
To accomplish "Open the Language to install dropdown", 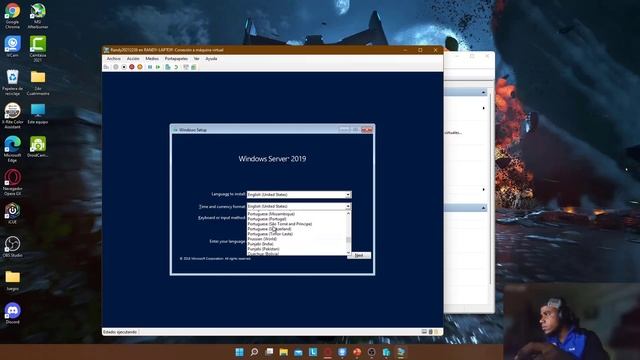I will 299,195.
